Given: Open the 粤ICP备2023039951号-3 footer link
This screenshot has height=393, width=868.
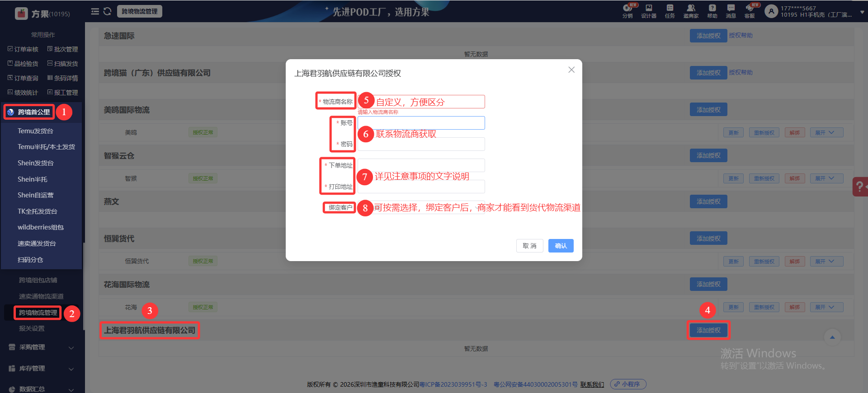Looking at the screenshot, I should (453, 384).
